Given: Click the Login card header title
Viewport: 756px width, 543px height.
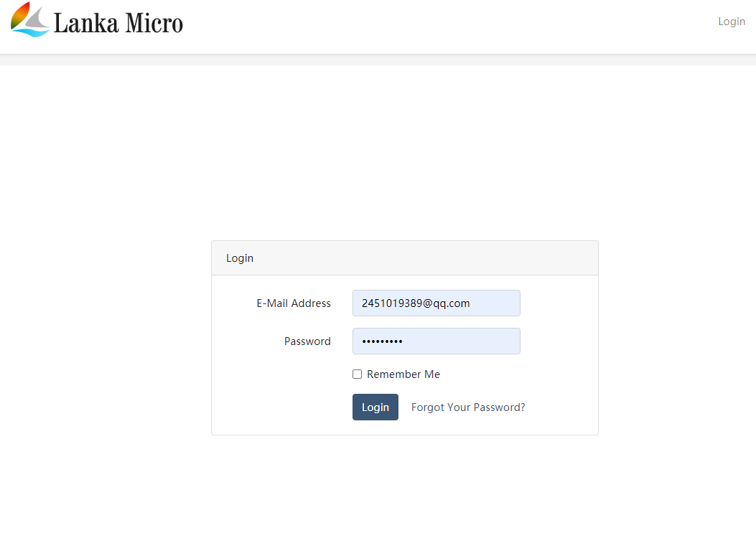Looking at the screenshot, I should [240, 258].
